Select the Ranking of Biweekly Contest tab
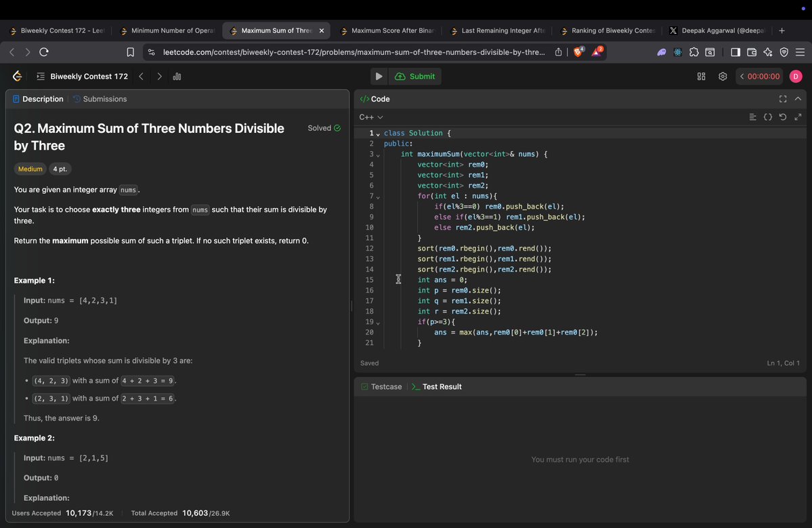Viewport: 812px width, 528px height. [x=608, y=31]
